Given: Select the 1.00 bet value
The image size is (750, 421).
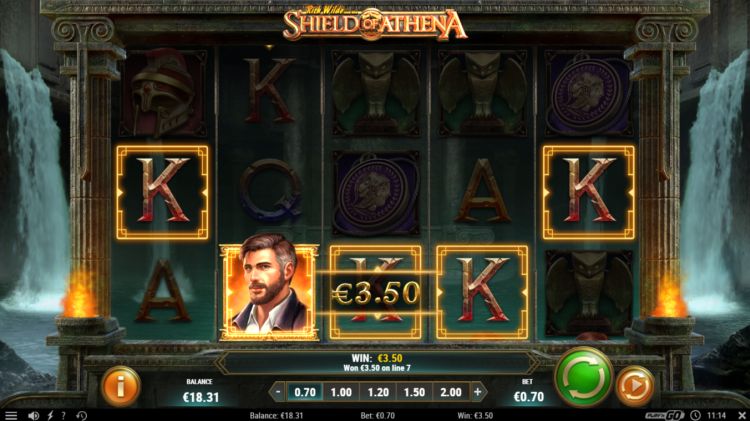Looking at the screenshot, I should pos(341,392).
